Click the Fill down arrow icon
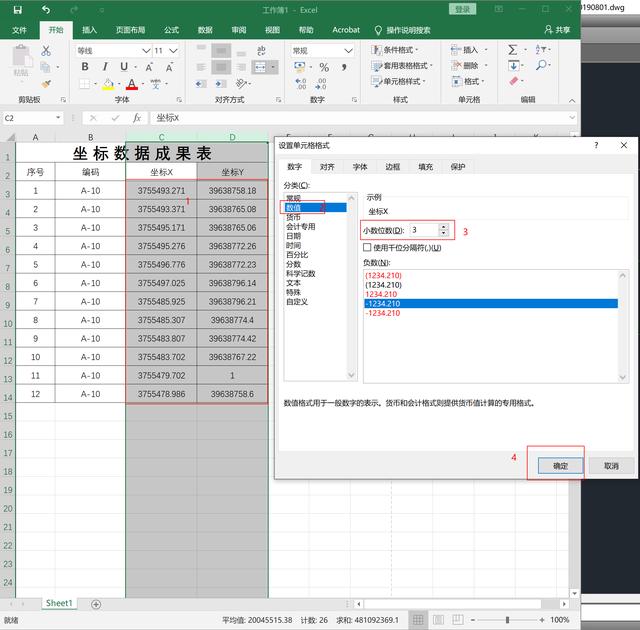Image resolution: width=640 pixels, height=630 pixels. 513,66
